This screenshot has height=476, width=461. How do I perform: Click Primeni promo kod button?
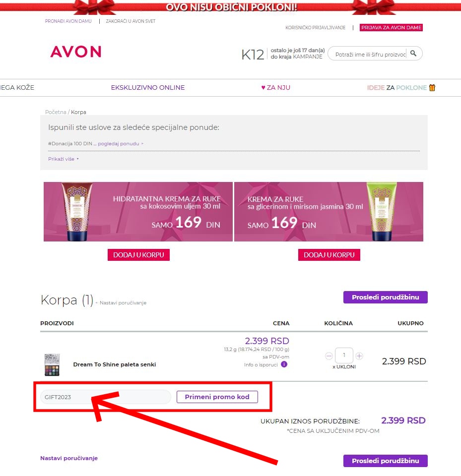217,397
